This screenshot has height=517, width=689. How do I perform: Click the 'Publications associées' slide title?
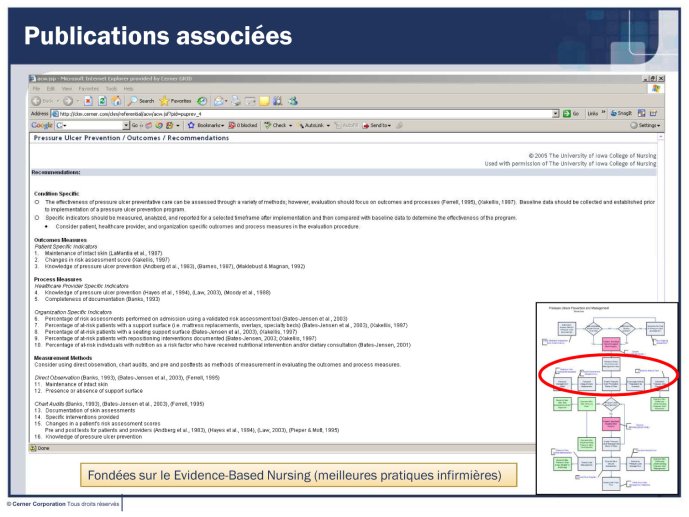[158, 36]
